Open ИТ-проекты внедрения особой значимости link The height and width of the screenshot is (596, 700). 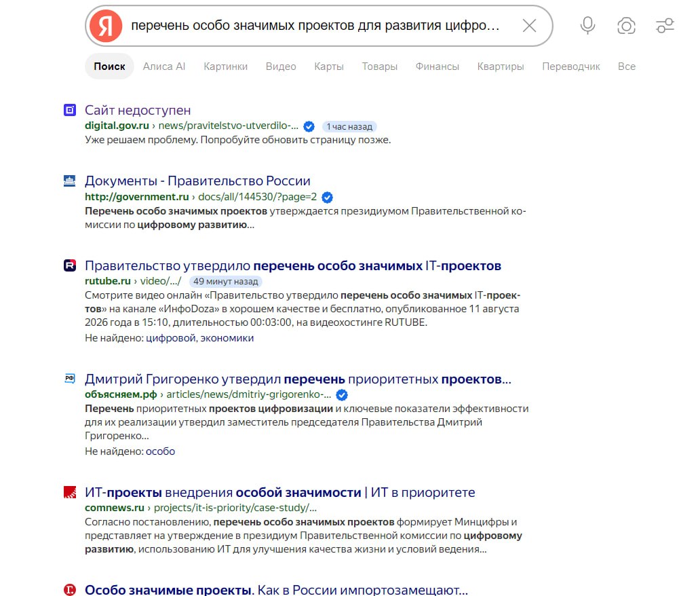280,492
